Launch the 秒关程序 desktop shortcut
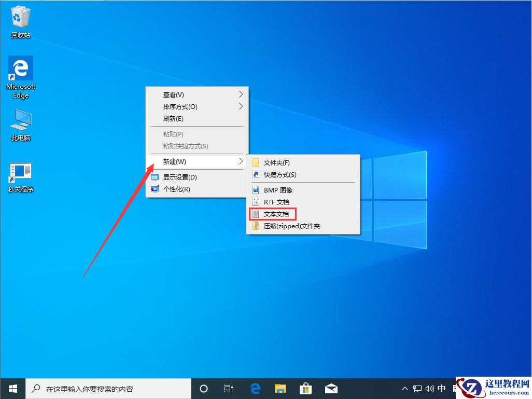The image size is (532, 399). [20, 171]
